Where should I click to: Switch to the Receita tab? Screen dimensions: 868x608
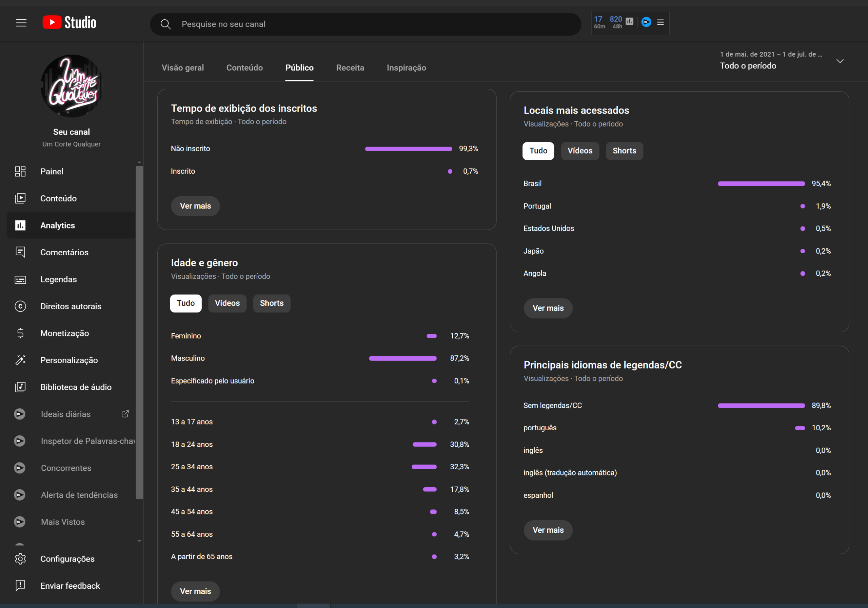[x=350, y=68]
